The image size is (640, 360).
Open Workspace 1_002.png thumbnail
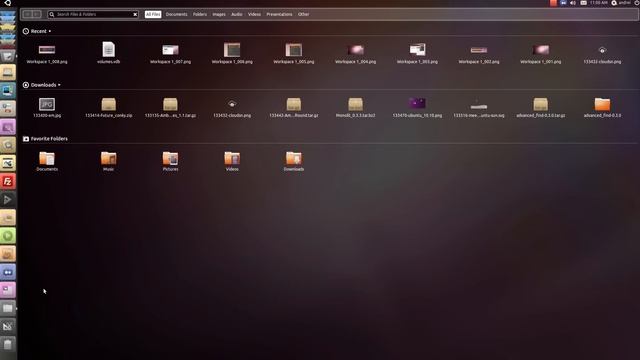[479, 50]
